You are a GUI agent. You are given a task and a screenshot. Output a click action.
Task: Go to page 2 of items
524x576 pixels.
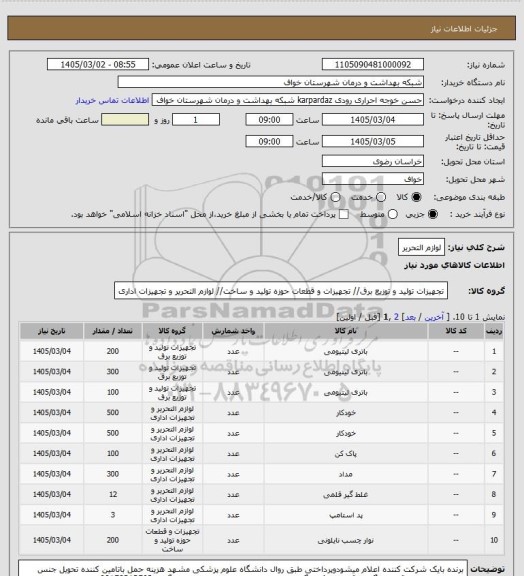pyautogui.click(x=396, y=317)
